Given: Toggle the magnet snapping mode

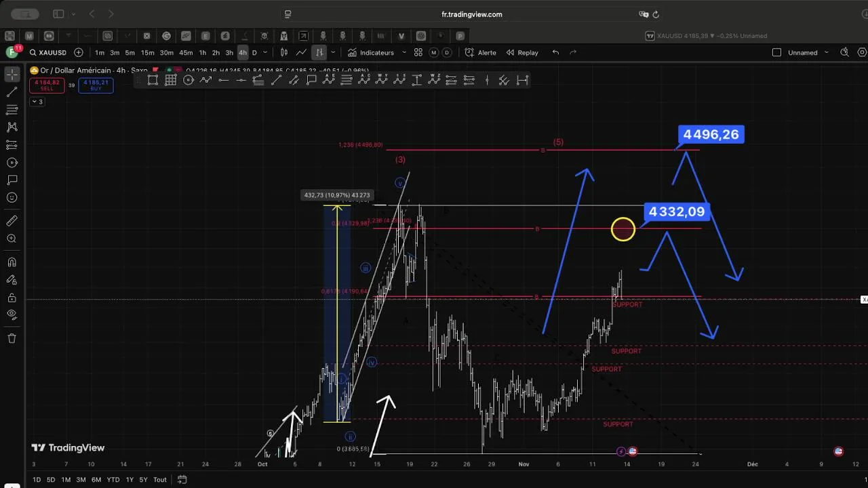Looking at the screenshot, I should (12, 262).
